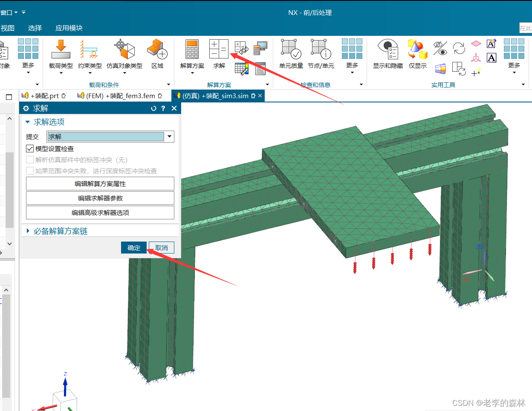The image size is (532, 411).
Task: Click the pink datum plane icon
Action: pos(476,44)
